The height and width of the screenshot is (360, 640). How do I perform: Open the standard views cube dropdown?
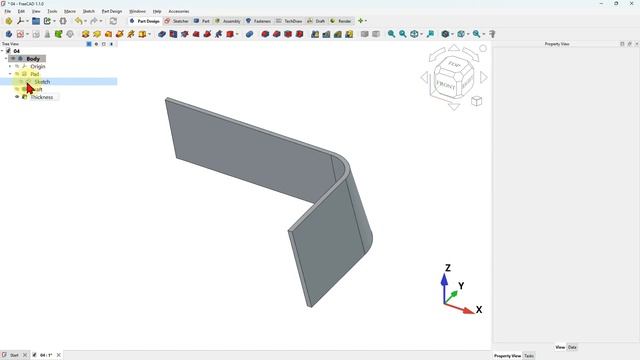(468, 34)
